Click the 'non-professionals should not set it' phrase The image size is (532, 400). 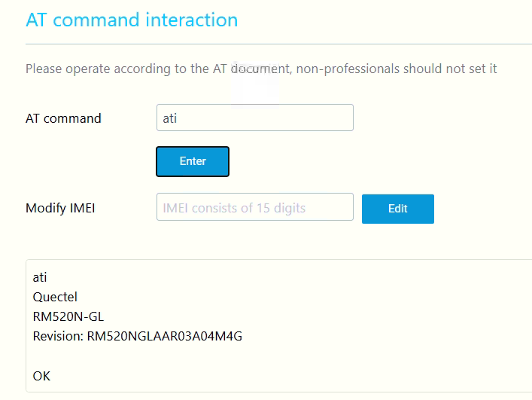click(x=397, y=69)
